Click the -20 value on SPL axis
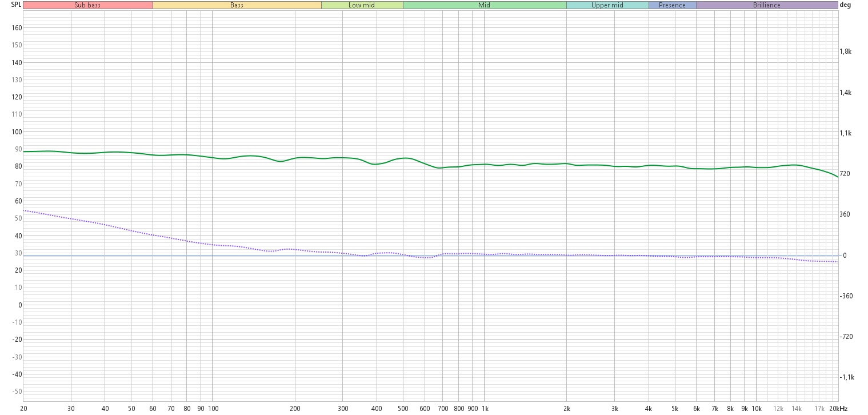Screen dimensions: 868x415 [x=17, y=340]
